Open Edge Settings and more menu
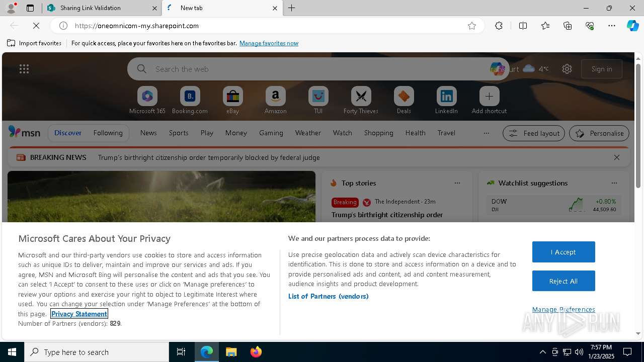This screenshot has height=362, width=644. 612,26
